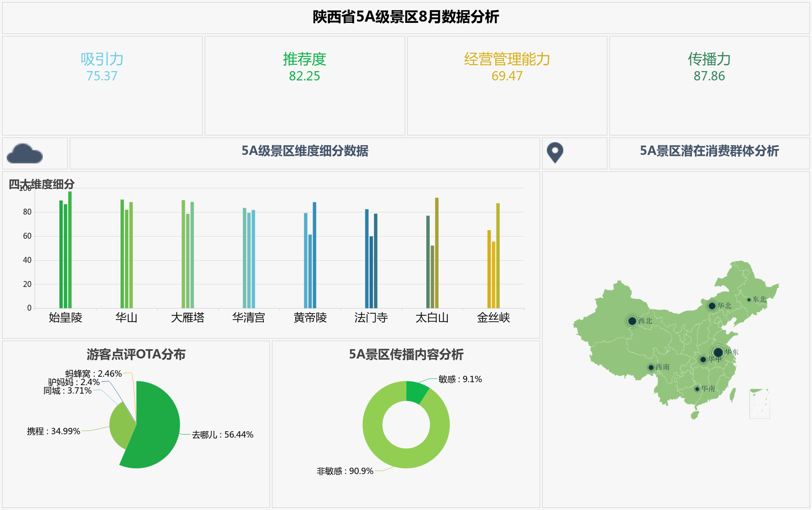
Task: Select the 吸引力 75.37 metric card
Action: point(102,68)
